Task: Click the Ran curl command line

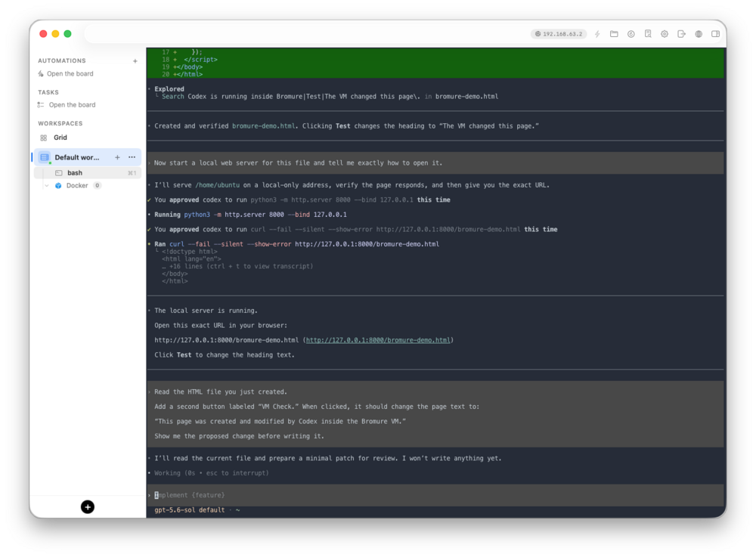Action: pyautogui.click(x=296, y=244)
